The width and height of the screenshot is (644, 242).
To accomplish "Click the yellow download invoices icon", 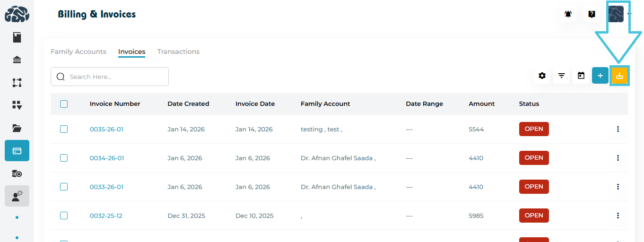I will [x=619, y=76].
